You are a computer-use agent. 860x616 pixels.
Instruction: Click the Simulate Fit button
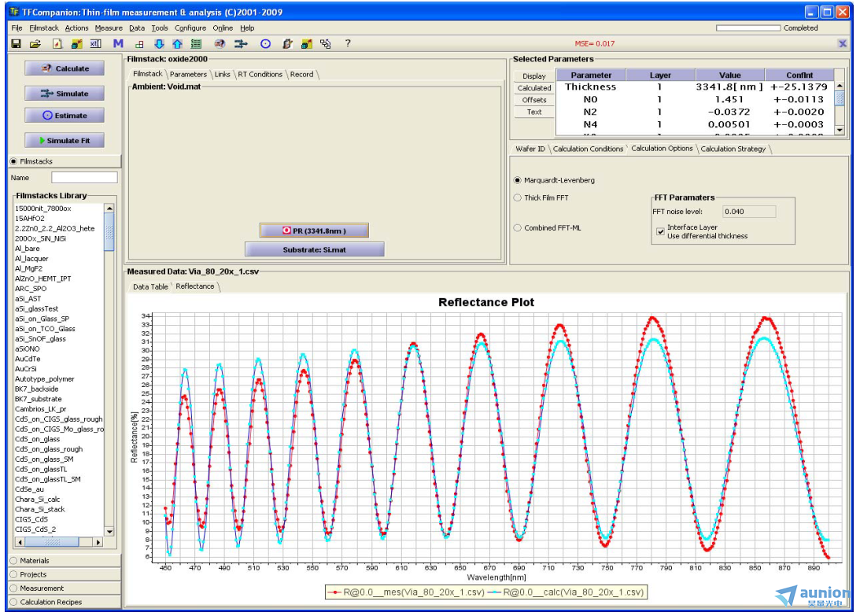click(x=65, y=140)
